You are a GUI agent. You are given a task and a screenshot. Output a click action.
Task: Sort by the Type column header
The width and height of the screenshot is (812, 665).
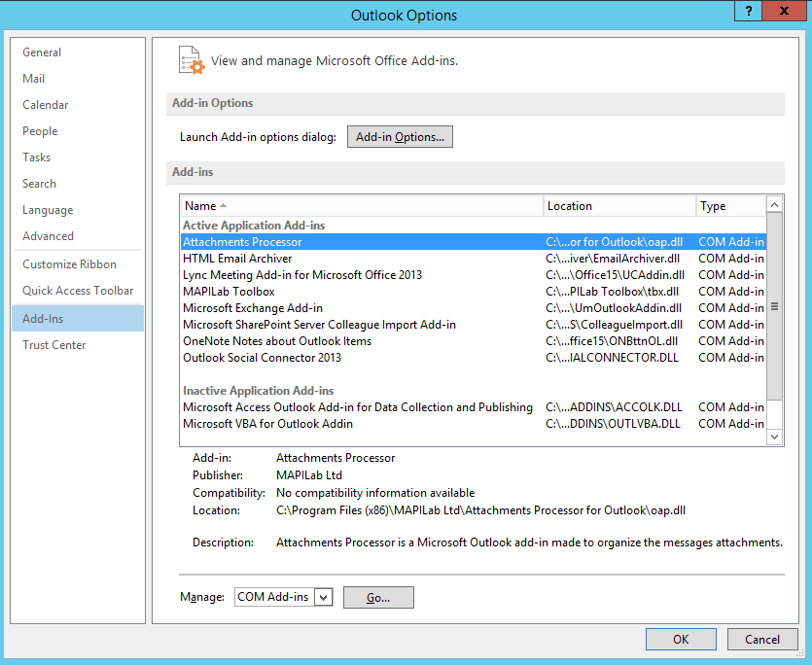[x=731, y=206]
